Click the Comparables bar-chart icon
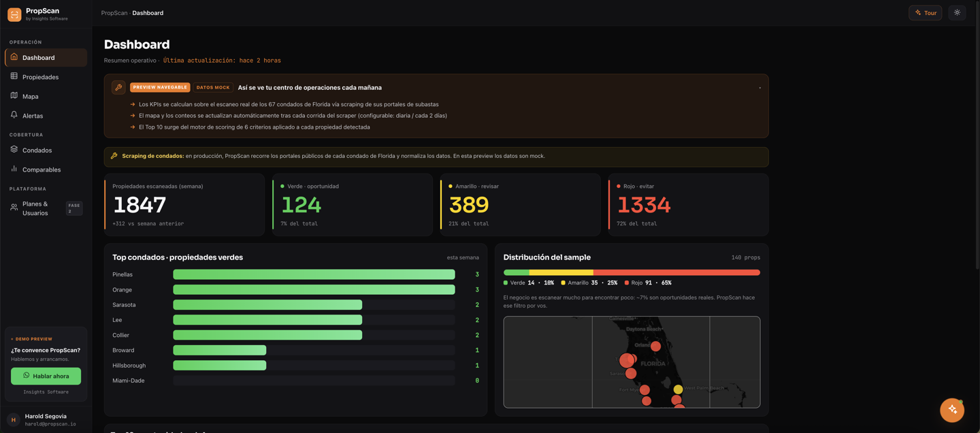Screen dimensions: 980x433 pos(14,169)
